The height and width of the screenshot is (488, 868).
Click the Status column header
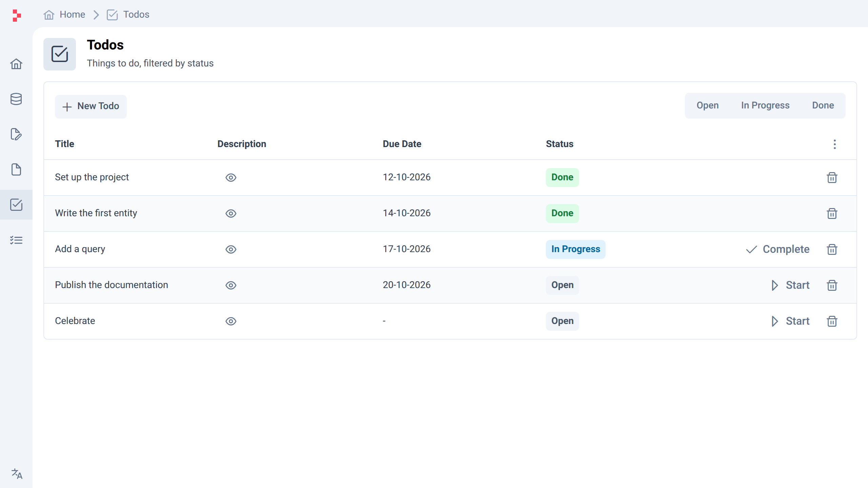click(x=559, y=144)
